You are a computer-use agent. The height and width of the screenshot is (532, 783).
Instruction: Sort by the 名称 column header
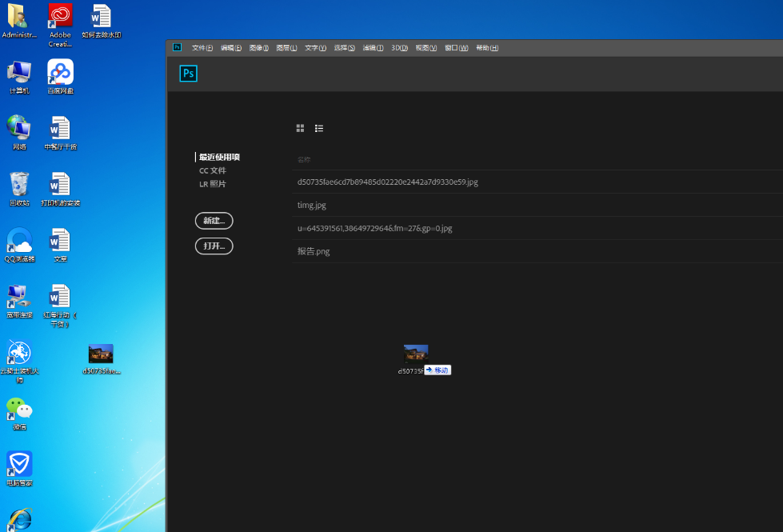click(x=304, y=160)
